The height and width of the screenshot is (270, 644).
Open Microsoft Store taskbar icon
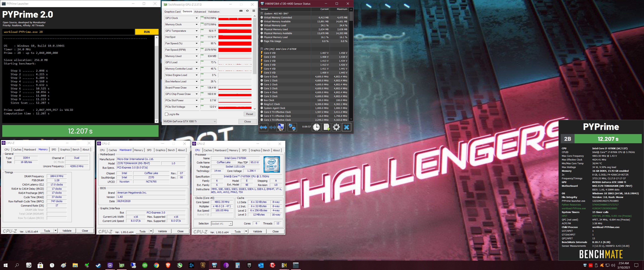coord(40,265)
